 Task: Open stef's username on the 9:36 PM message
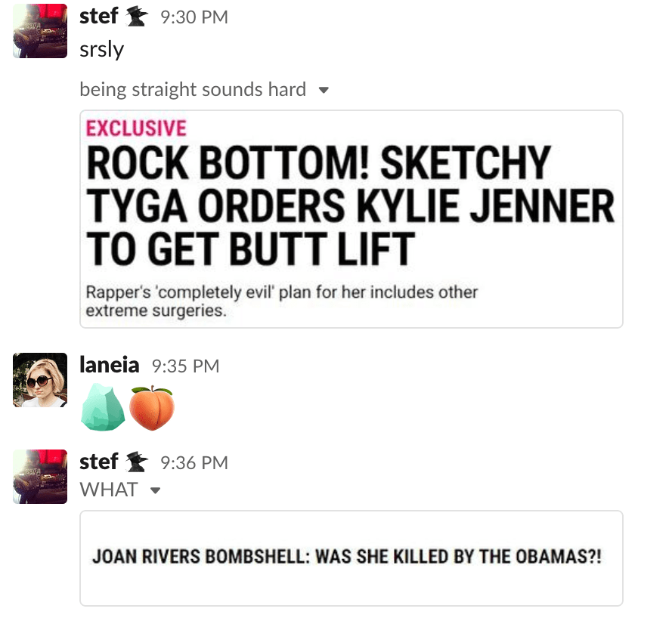pyautogui.click(x=98, y=462)
